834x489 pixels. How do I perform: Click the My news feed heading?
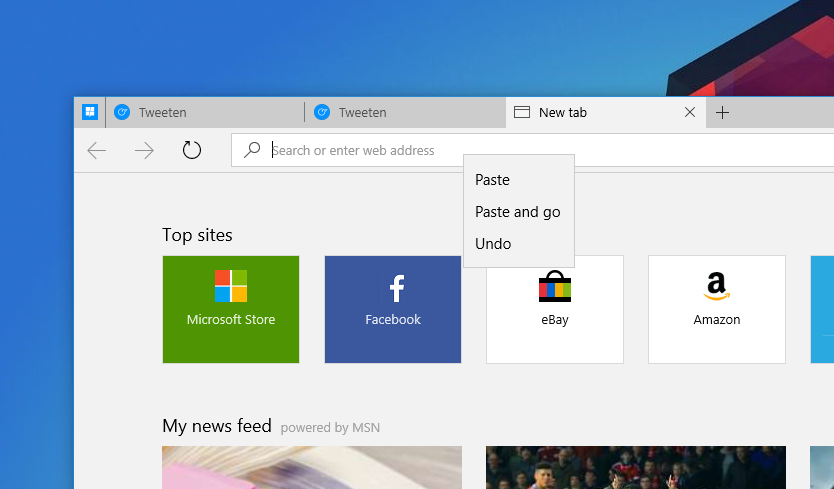tap(217, 426)
